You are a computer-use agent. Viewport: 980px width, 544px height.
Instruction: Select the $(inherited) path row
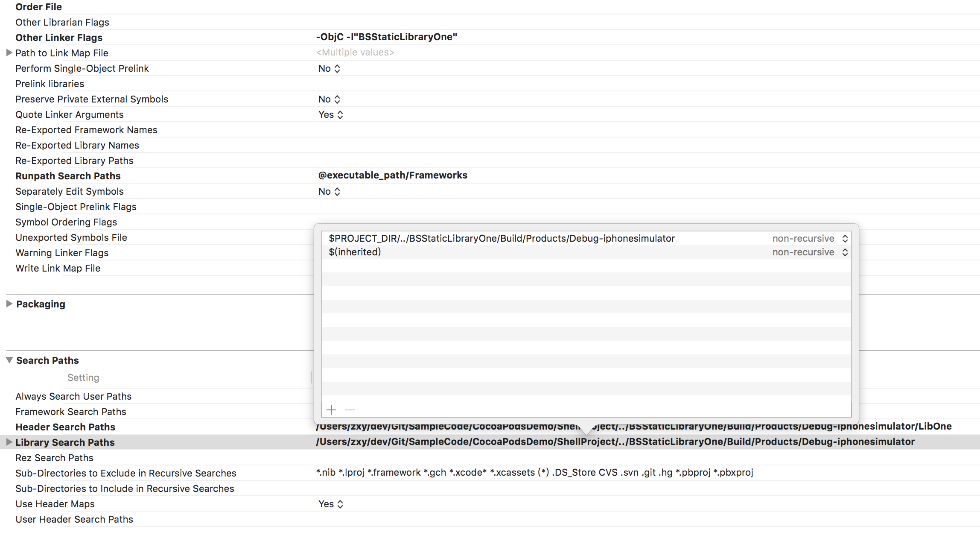(355, 252)
